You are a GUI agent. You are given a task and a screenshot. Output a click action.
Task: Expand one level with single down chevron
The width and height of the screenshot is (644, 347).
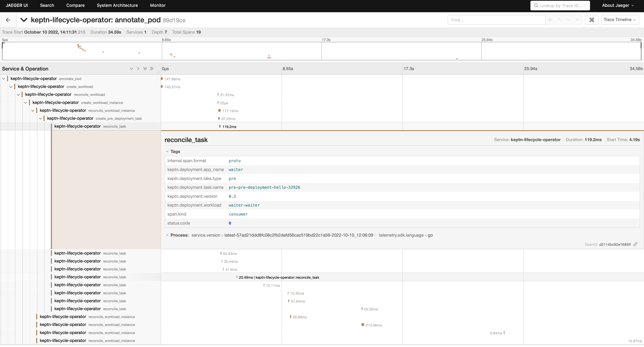click(x=131, y=69)
